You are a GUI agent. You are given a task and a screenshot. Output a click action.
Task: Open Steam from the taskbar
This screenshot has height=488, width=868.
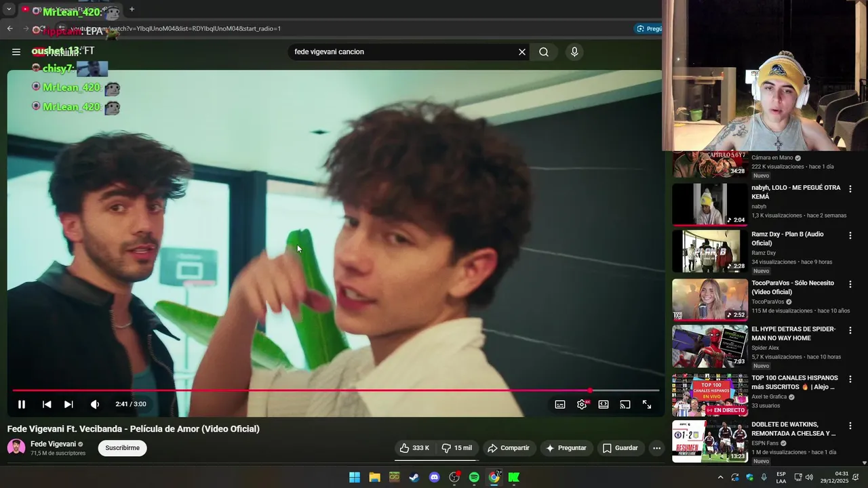414,477
